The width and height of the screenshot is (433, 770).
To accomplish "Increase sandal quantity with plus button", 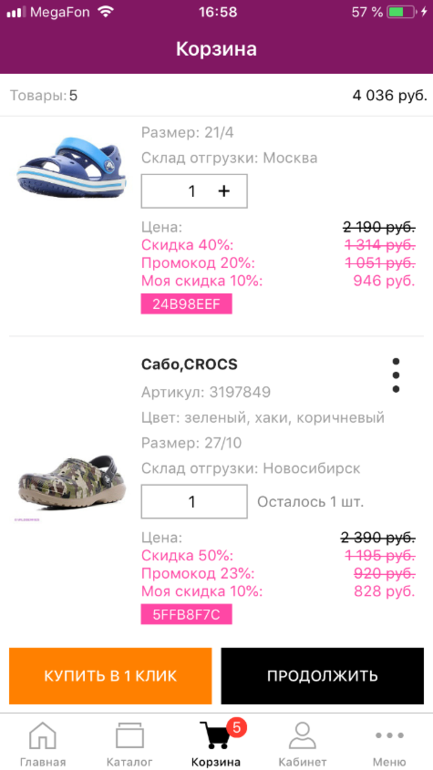I will pos(224,191).
